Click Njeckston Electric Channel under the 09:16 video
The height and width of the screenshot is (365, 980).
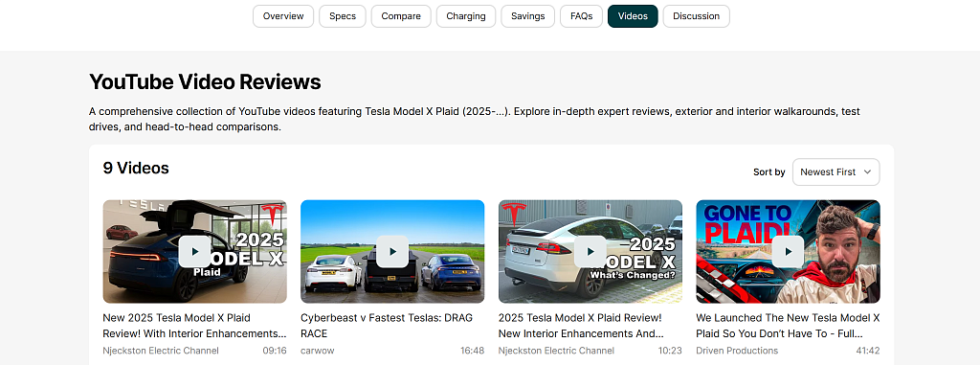(161, 351)
